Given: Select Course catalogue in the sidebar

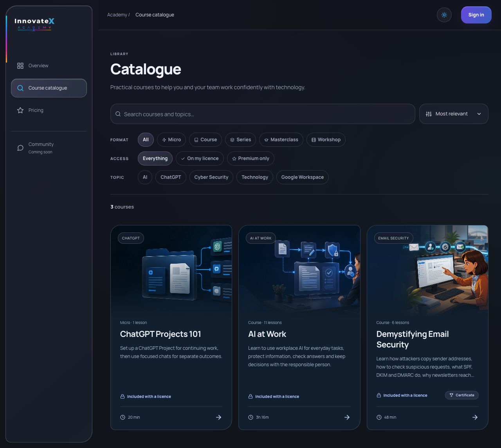Looking at the screenshot, I should (49, 88).
